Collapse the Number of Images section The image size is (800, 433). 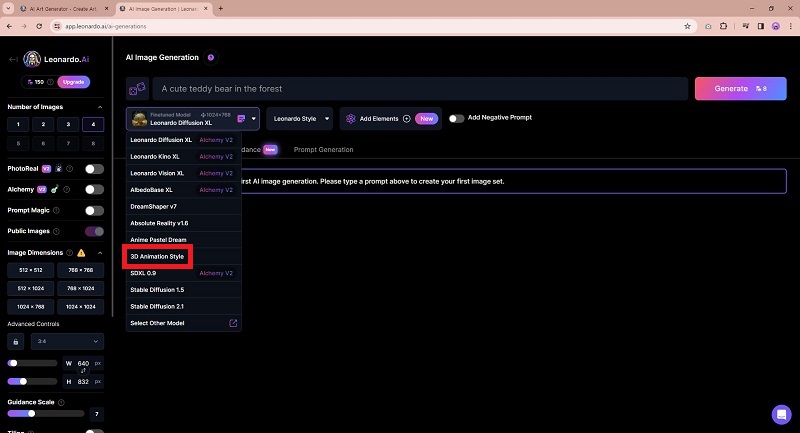(x=100, y=107)
